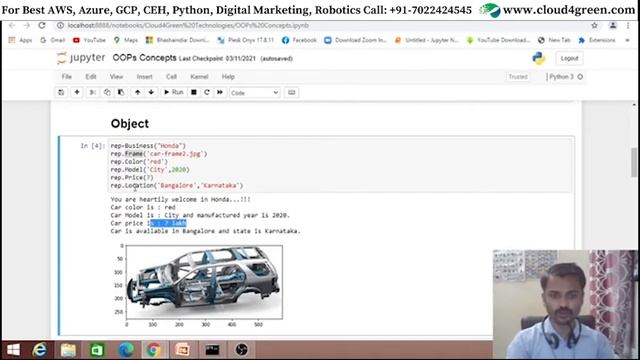
Task: Rename notebook title OOPs Concepts
Action: pos(144,58)
